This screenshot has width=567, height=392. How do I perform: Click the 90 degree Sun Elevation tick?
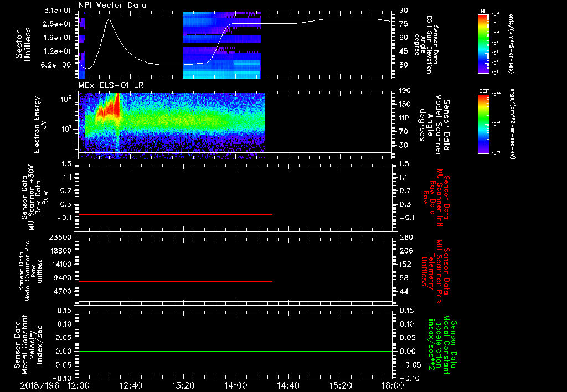coord(404,10)
